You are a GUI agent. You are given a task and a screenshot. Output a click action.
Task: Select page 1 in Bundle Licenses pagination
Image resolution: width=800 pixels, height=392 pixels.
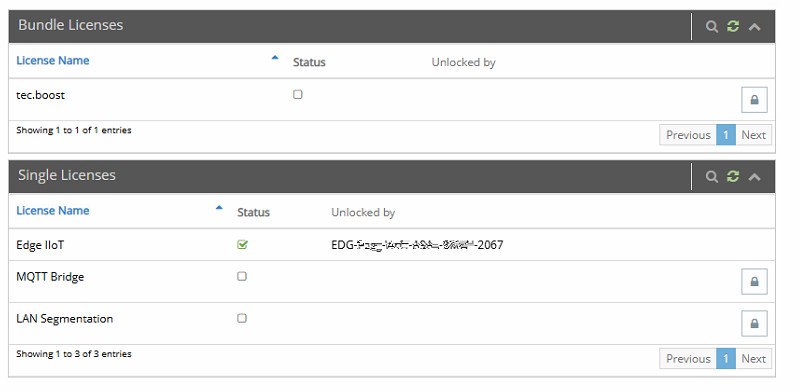point(726,135)
